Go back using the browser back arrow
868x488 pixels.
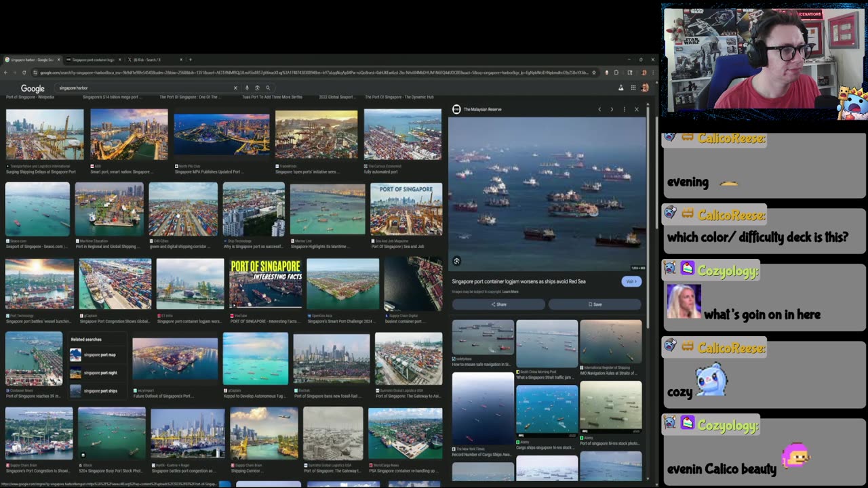click(x=7, y=73)
